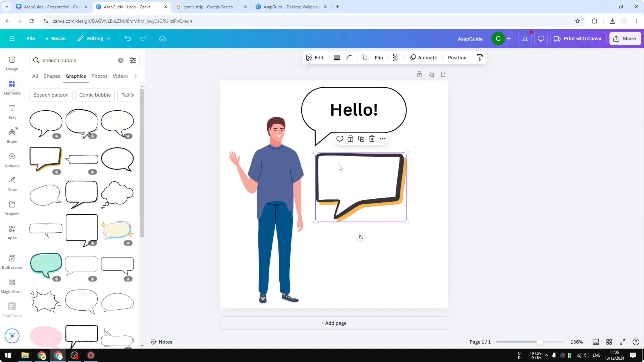Open the File menu
The height and width of the screenshot is (362, 644).
[x=31, y=38]
